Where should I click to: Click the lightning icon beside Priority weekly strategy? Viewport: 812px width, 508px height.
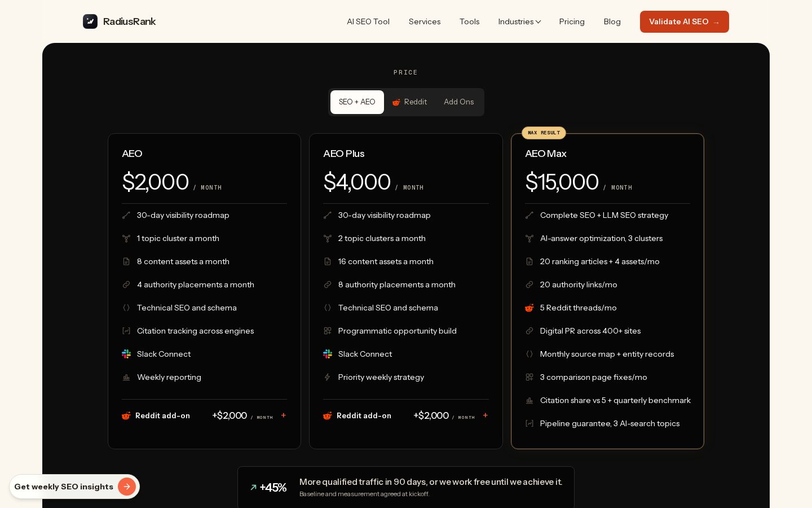pos(328,377)
